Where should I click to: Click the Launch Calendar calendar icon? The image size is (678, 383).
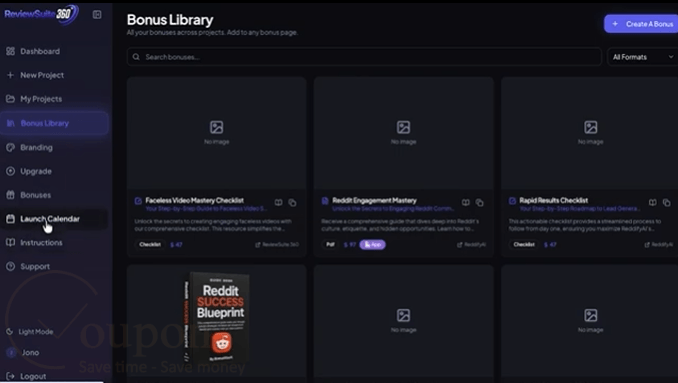(10, 219)
